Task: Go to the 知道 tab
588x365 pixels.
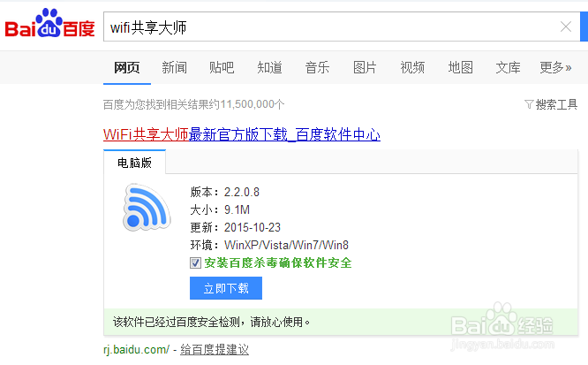Action: [269, 67]
